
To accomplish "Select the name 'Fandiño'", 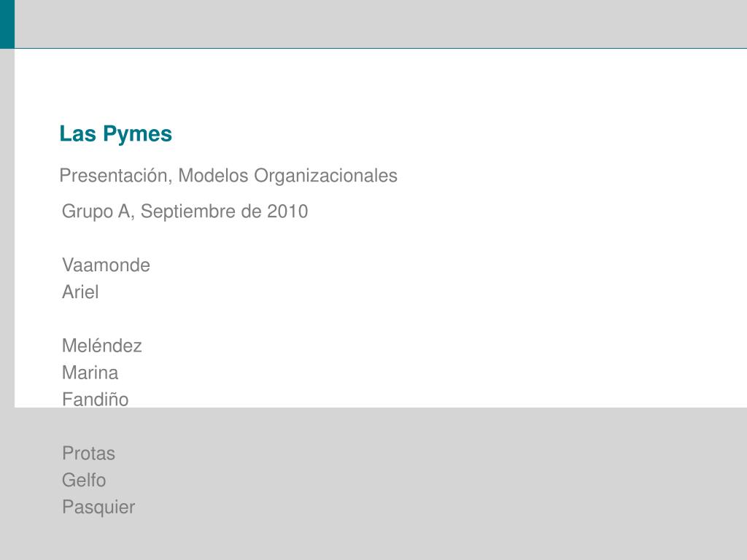I will (x=96, y=399).
